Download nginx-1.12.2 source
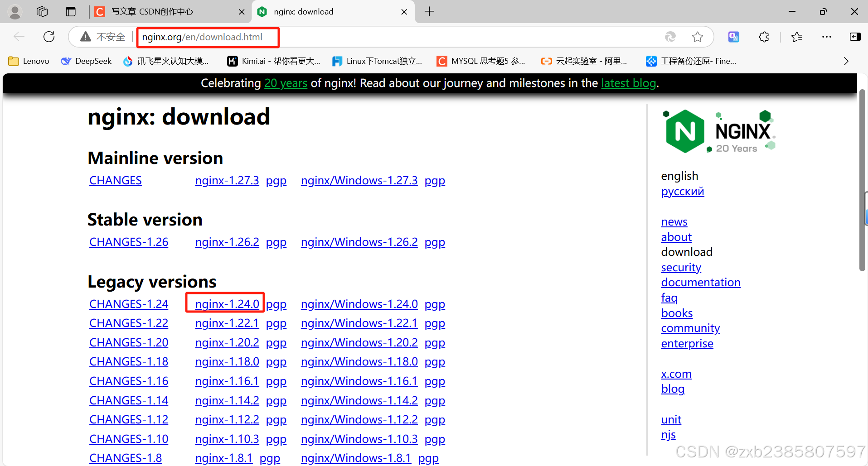Image resolution: width=868 pixels, height=466 pixels. click(227, 420)
